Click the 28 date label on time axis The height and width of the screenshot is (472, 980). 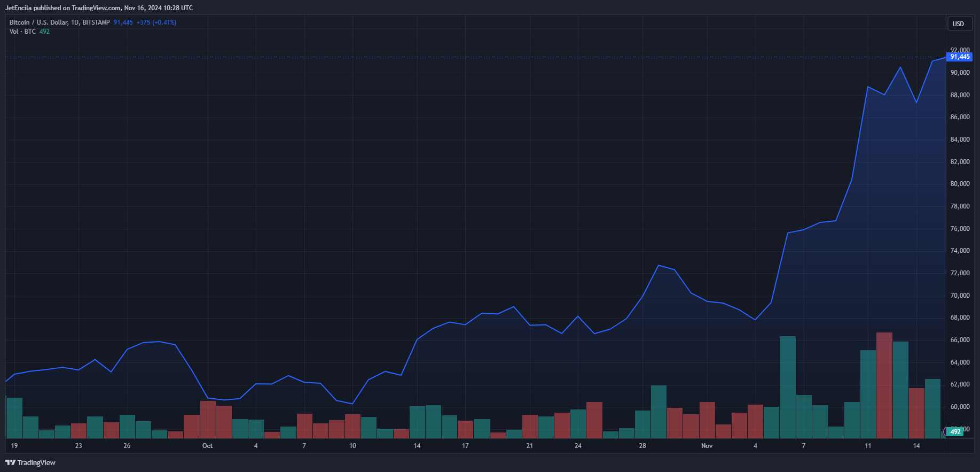point(642,446)
